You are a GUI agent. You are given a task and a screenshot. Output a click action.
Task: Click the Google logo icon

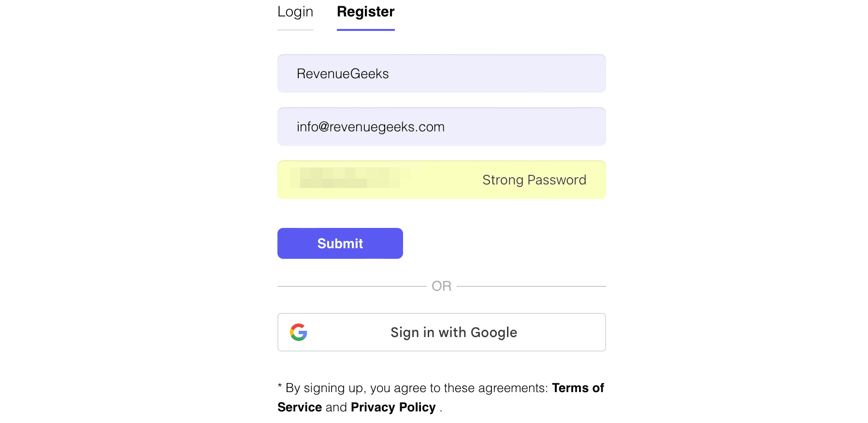pyautogui.click(x=299, y=332)
